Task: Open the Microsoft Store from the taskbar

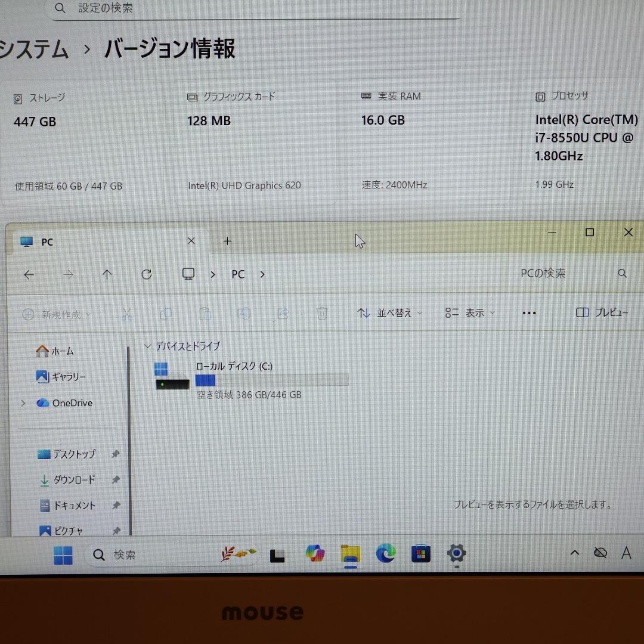Action: 420,554
